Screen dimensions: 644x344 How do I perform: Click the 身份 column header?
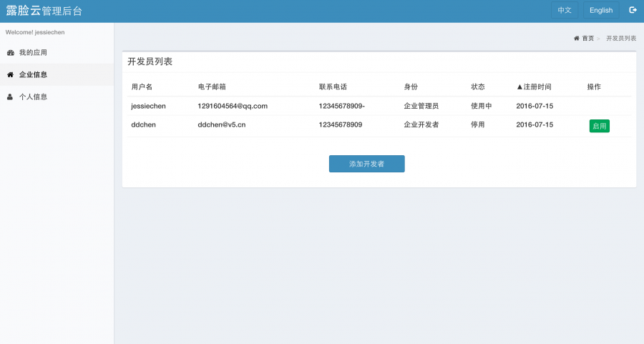coord(411,87)
